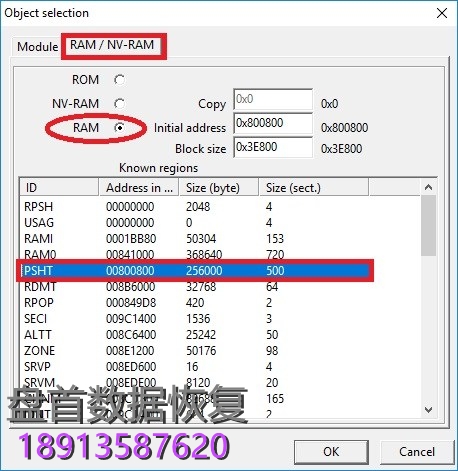
Task: Click the scrollbar down arrow
Action: [x=429, y=409]
